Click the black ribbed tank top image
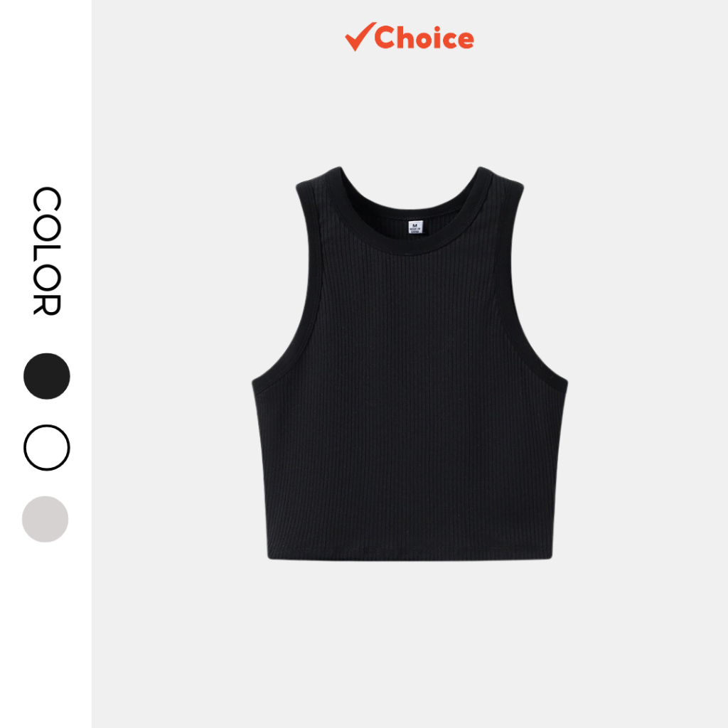728x728 pixels. 409,363
